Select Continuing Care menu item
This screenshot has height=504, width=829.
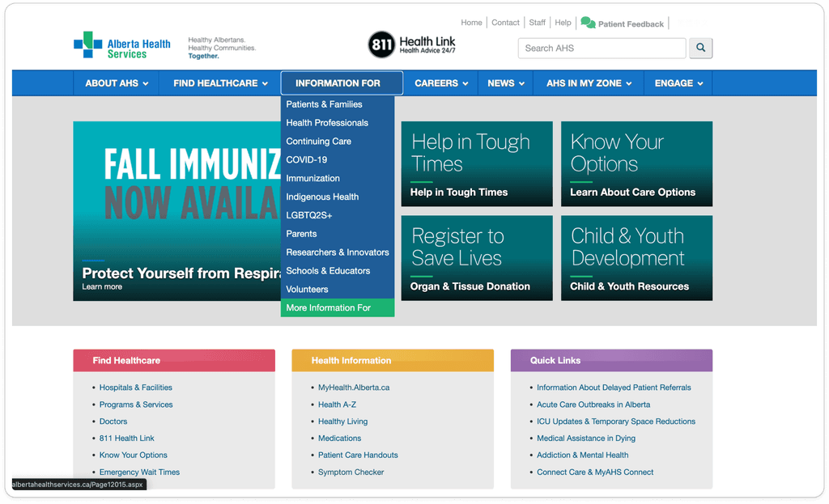[x=338, y=142]
